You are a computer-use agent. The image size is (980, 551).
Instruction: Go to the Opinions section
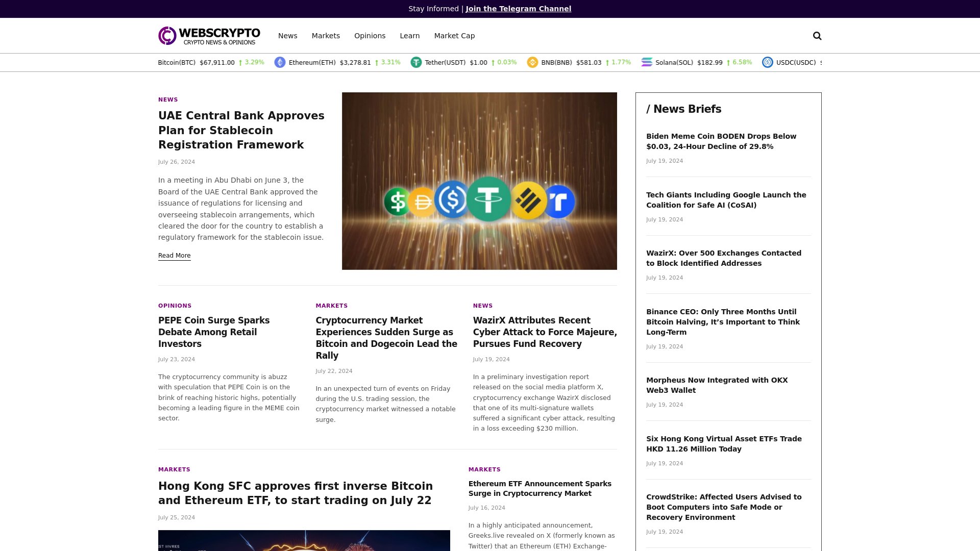click(370, 36)
